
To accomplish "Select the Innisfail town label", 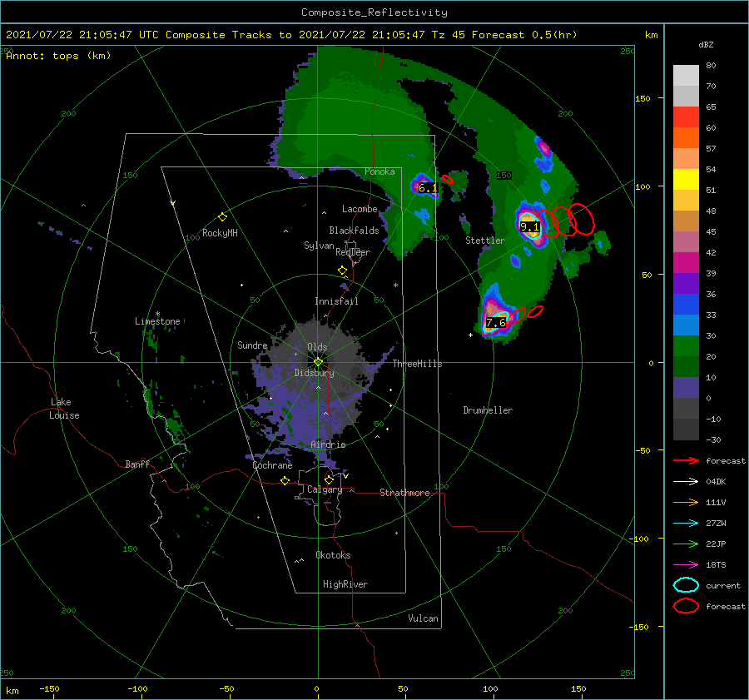I will pos(336,301).
